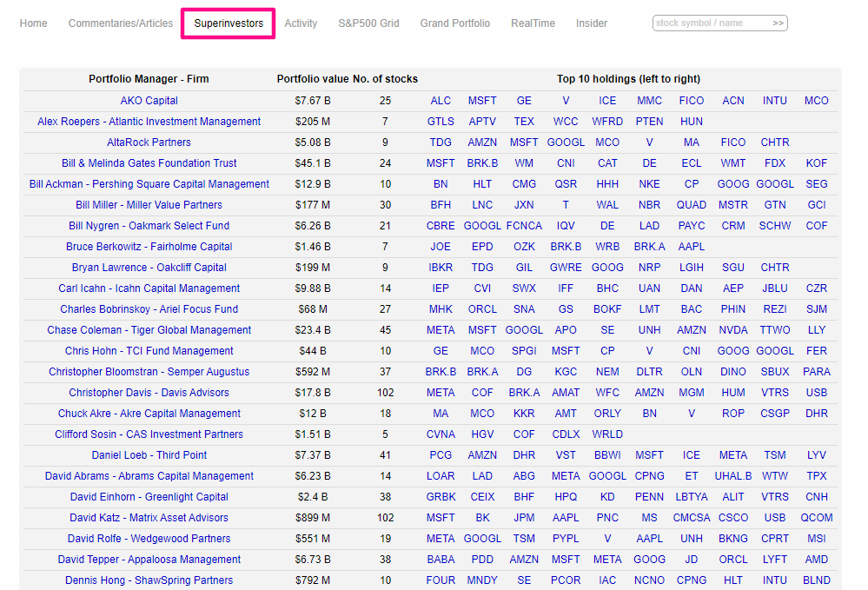Open the S&P500 Grid tab

pos(368,23)
